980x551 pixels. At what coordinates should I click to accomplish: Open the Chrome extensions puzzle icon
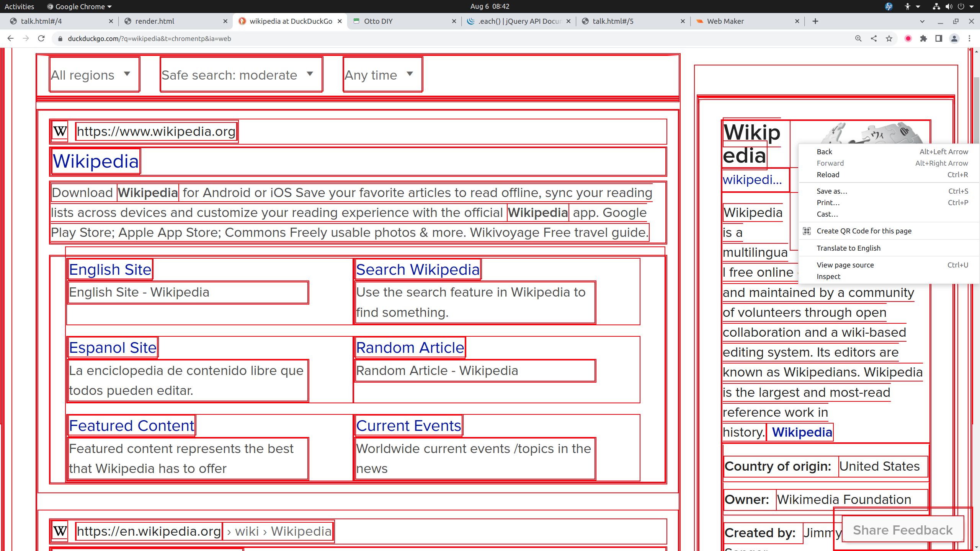[923, 38]
